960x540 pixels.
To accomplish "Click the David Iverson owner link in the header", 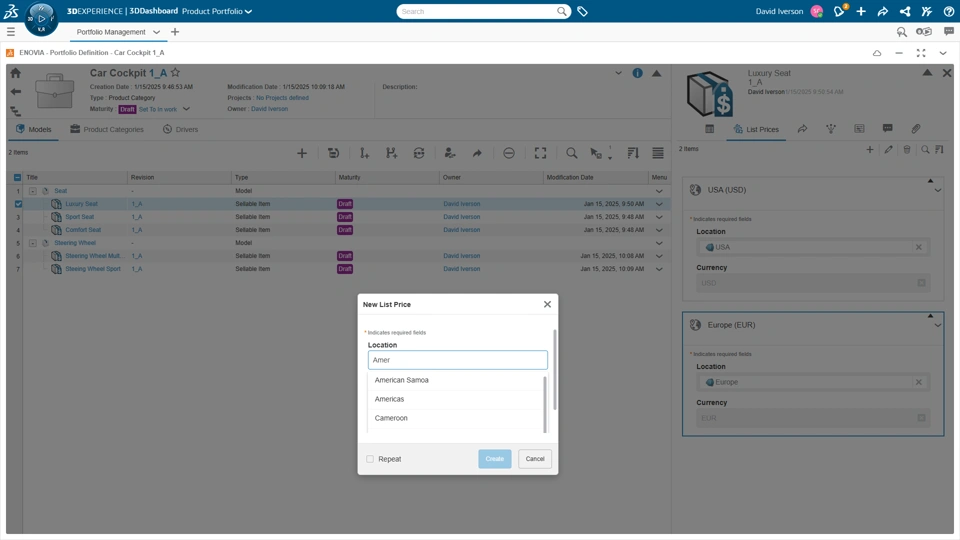I will coord(269,109).
